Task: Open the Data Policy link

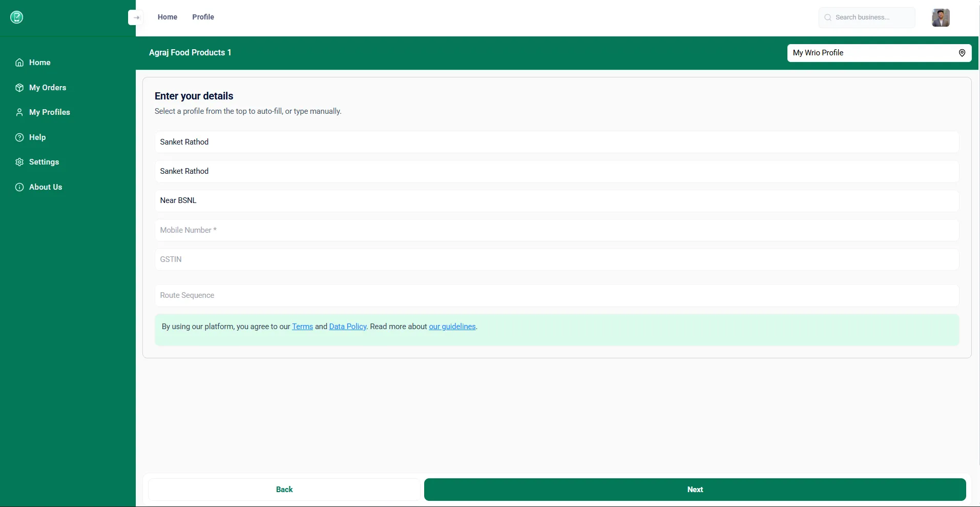Action: coord(348,327)
